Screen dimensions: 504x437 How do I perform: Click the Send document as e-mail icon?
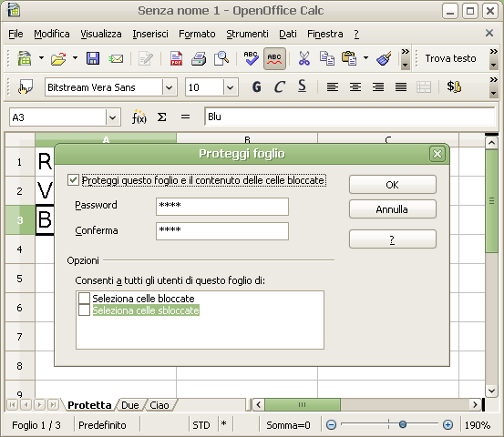click(x=116, y=58)
